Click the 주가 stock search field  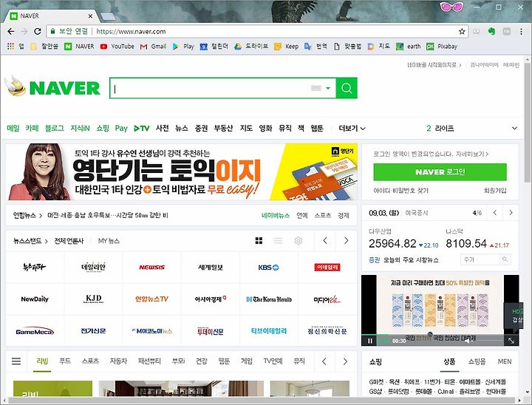click(480, 259)
